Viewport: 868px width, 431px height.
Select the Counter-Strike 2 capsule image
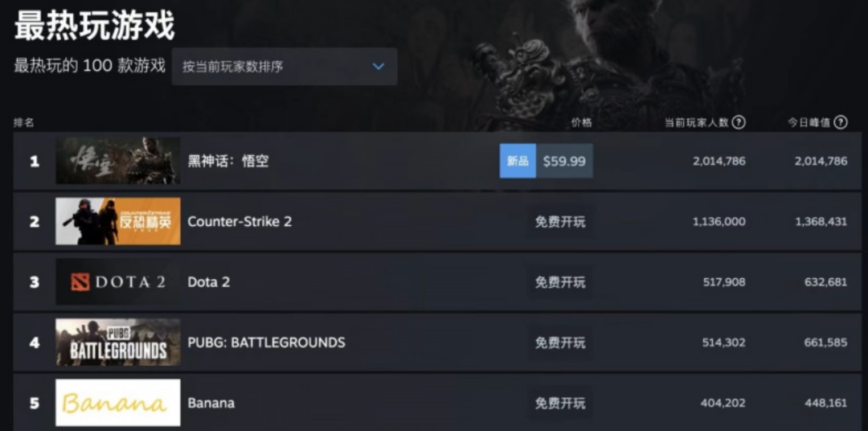point(118,221)
